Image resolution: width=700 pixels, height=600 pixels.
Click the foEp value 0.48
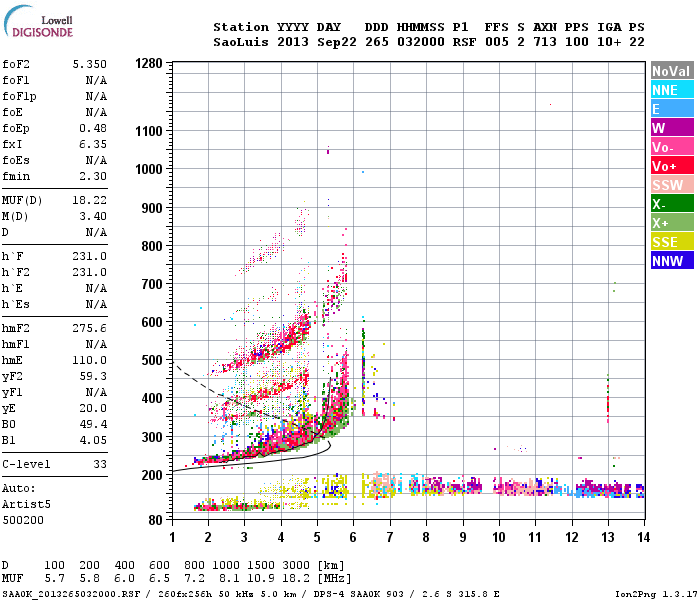click(x=93, y=128)
